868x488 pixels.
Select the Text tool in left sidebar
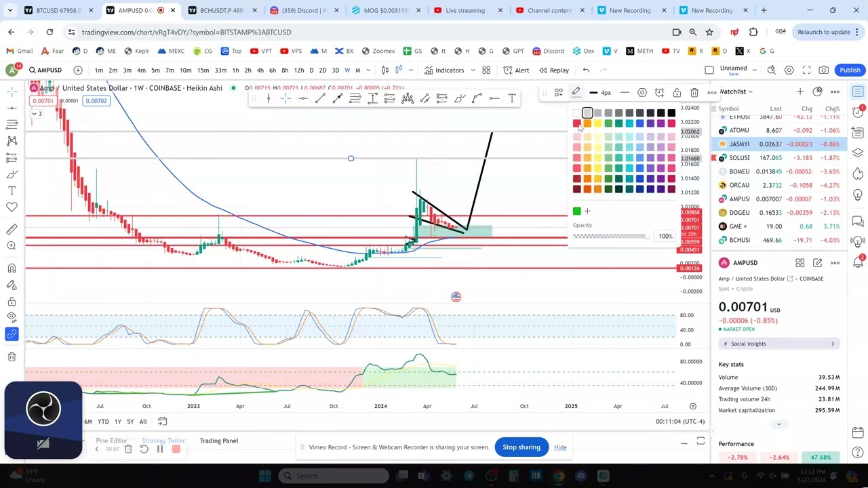pos(12,190)
